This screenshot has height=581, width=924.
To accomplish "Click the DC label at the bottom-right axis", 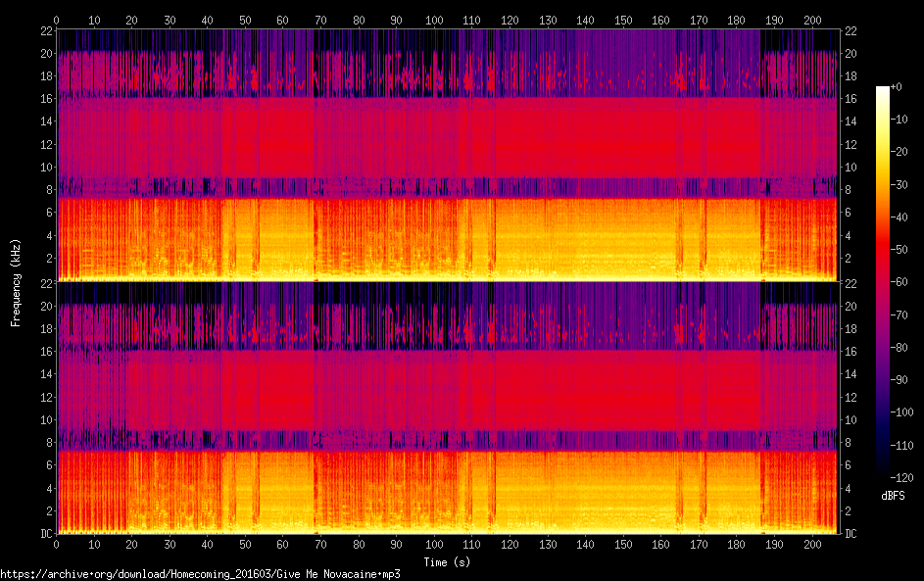I will (x=851, y=534).
